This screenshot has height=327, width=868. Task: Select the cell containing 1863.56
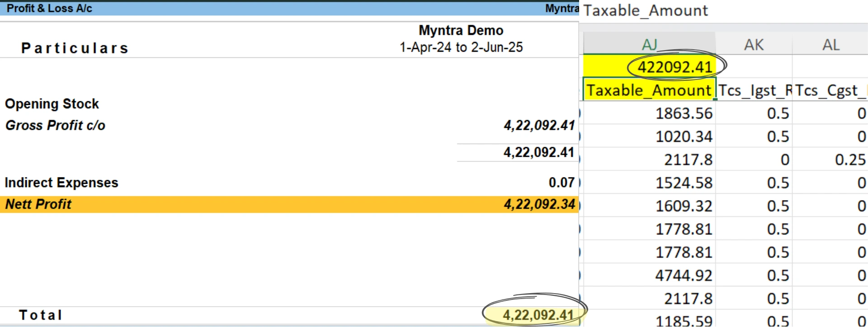[684, 113]
